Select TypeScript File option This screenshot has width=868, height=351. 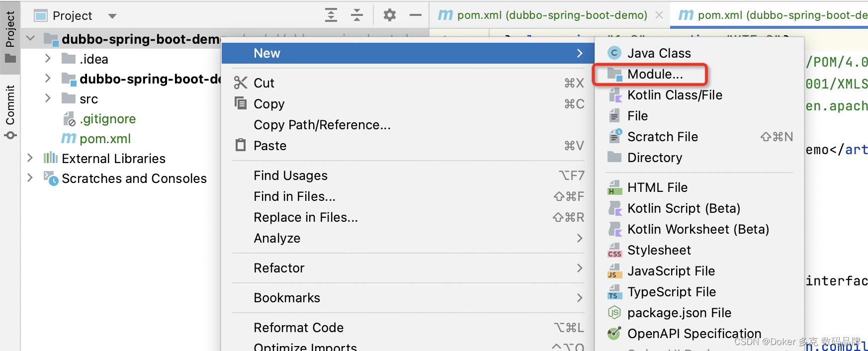click(672, 291)
